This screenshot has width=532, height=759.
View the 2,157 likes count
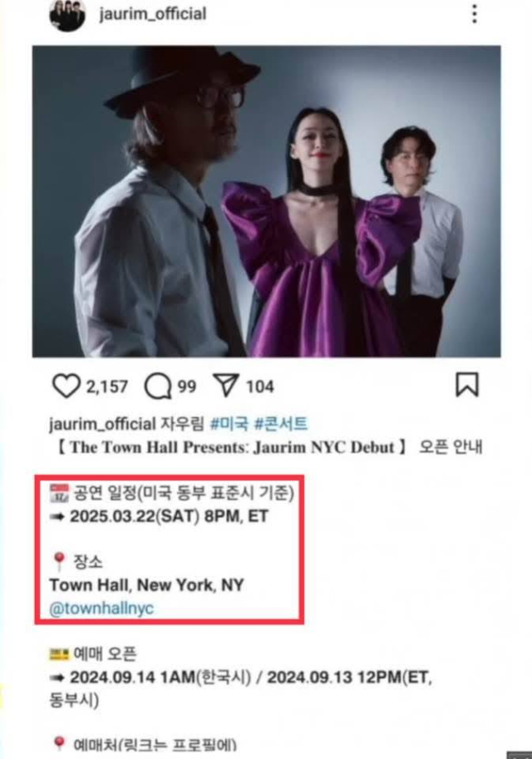coord(107,387)
